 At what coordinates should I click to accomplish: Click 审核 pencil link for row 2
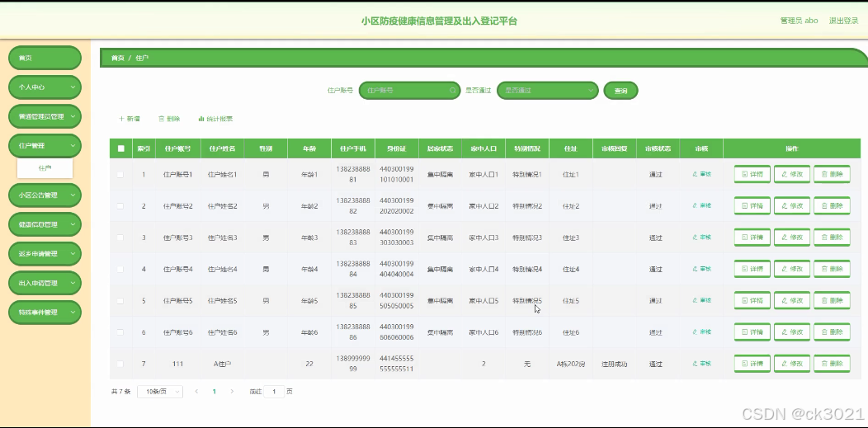click(701, 205)
